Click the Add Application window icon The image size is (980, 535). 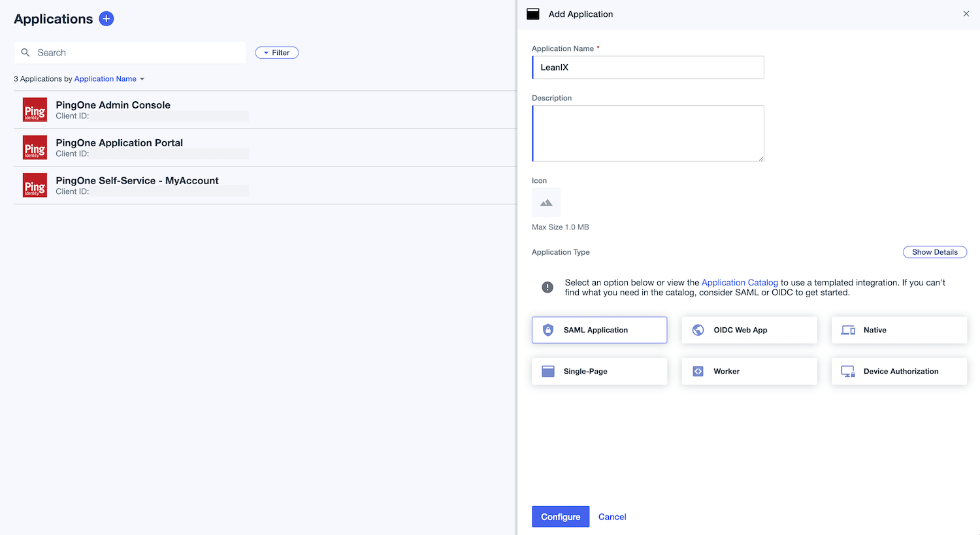click(x=533, y=14)
